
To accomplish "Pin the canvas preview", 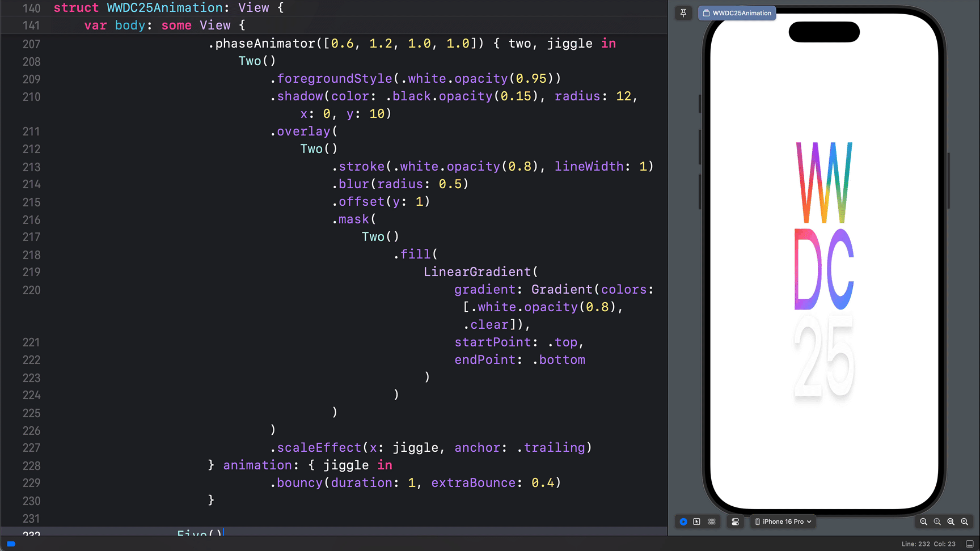I will pos(683,13).
